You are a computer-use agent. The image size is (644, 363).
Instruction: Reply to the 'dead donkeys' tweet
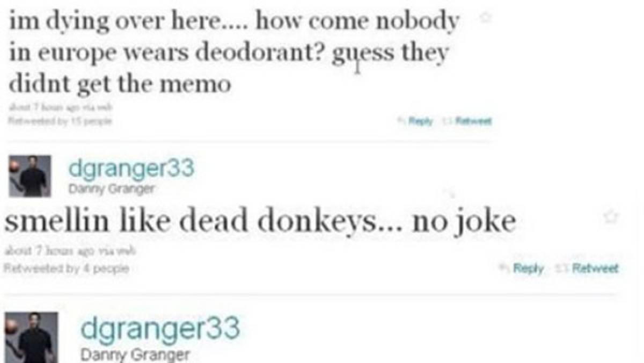click(x=528, y=267)
